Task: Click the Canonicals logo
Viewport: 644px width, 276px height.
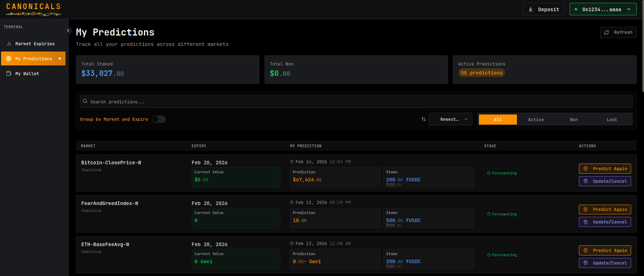Action: pyautogui.click(x=33, y=9)
